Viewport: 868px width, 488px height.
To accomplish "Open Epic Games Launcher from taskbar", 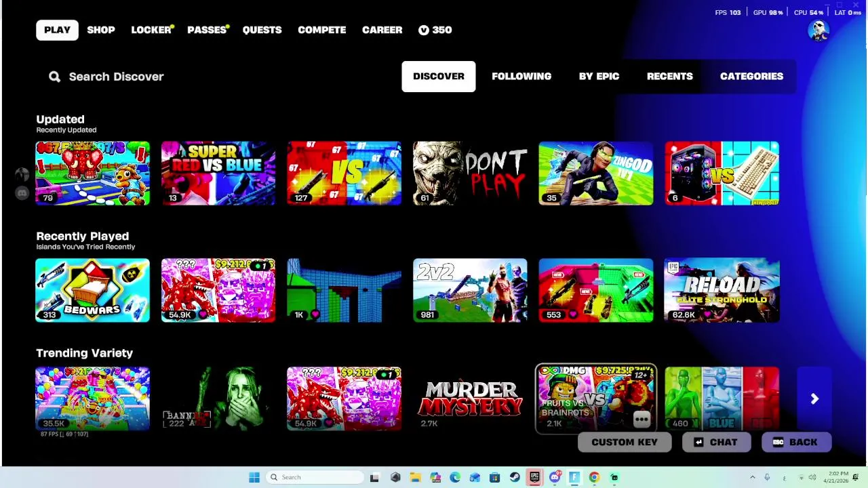I will (534, 477).
